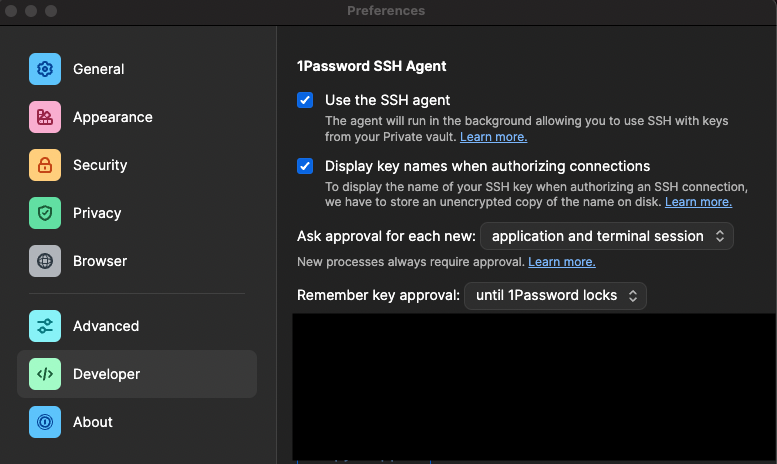Toggle Display key names when authorizing connections
This screenshot has width=777, height=464.
point(305,166)
